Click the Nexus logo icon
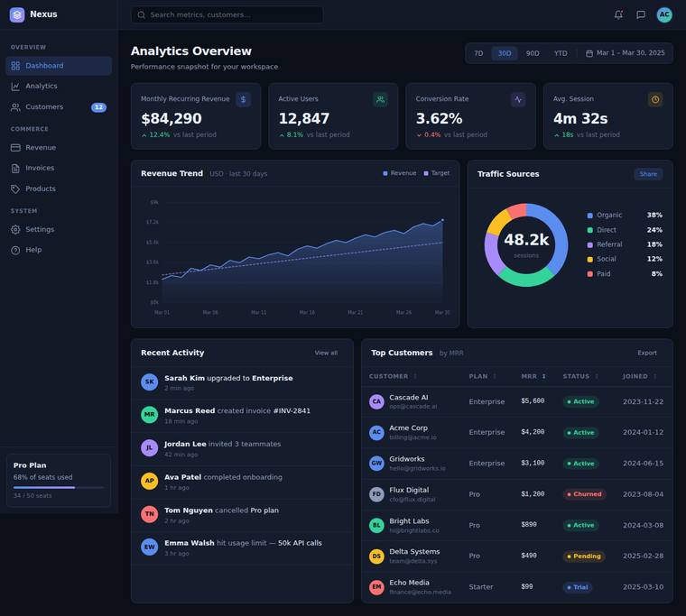The width and height of the screenshot is (686, 616). [17, 14]
